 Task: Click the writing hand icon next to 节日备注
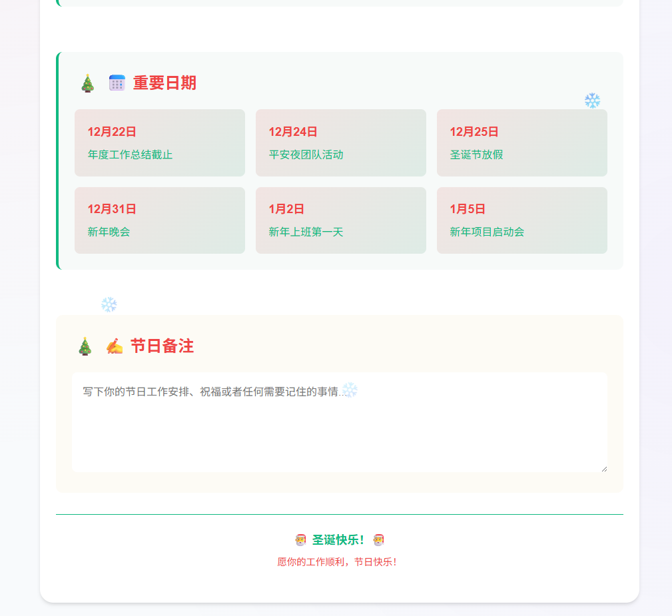[x=114, y=346]
